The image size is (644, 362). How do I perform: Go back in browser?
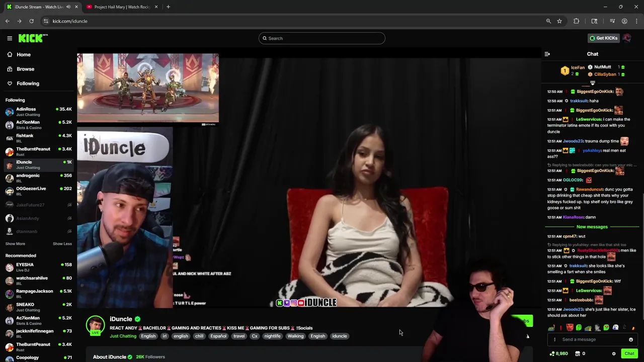coord(7,21)
